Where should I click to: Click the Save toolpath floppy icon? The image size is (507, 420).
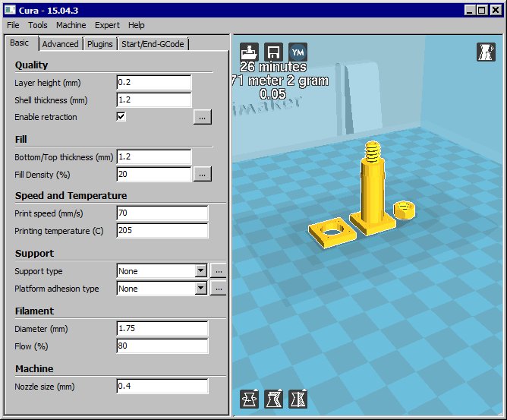pyautogui.click(x=273, y=52)
